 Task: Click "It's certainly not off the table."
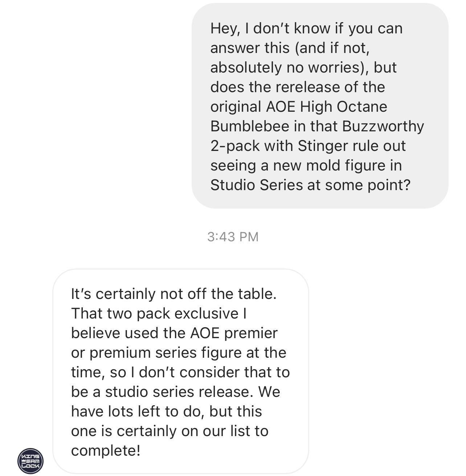click(x=174, y=294)
